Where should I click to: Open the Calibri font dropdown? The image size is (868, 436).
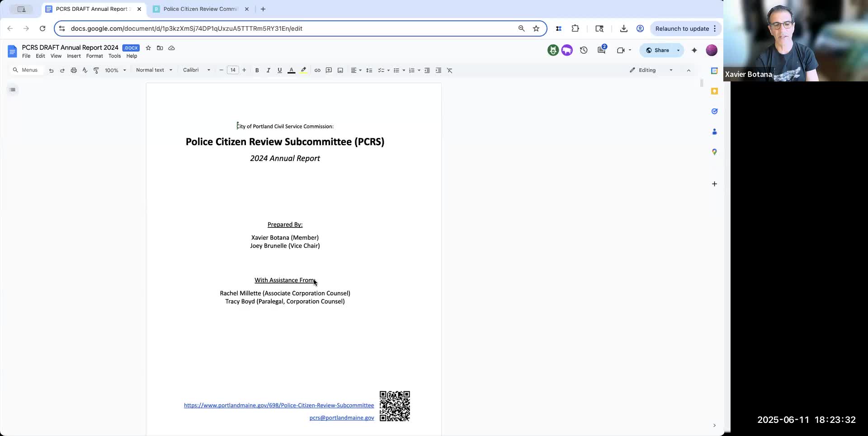click(x=197, y=70)
